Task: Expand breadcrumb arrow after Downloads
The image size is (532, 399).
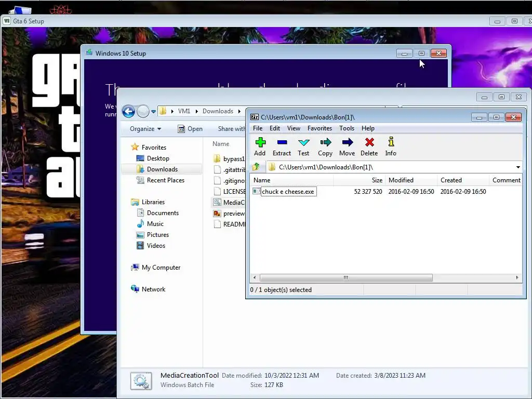Action: coord(239,111)
